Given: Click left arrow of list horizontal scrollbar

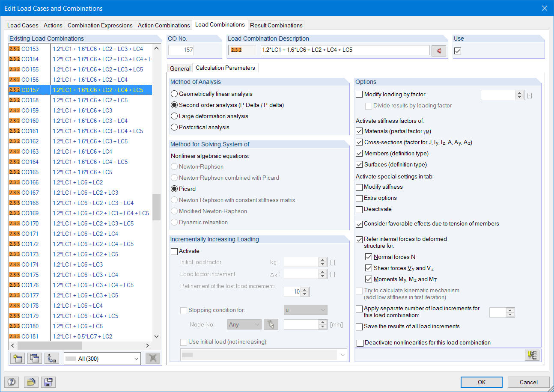Looking at the screenshot, I should tap(13, 345).
